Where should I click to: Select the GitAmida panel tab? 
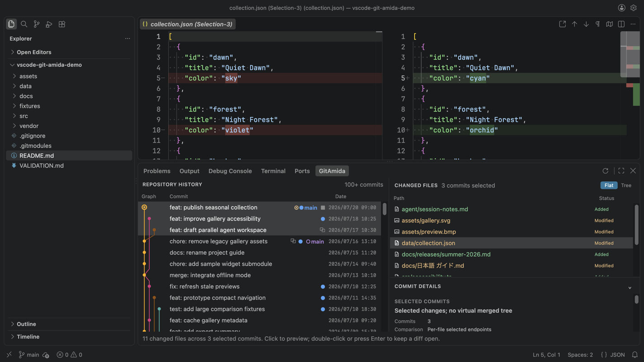(x=332, y=171)
